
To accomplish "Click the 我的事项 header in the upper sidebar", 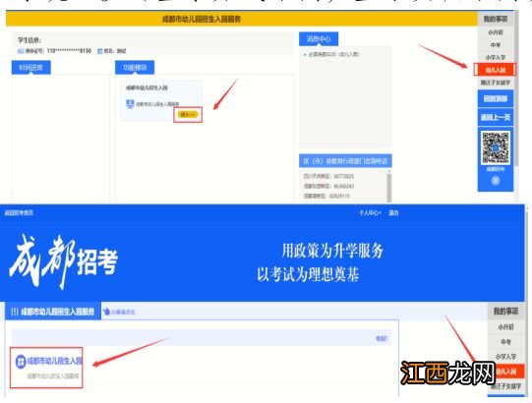I will [x=496, y=19].
